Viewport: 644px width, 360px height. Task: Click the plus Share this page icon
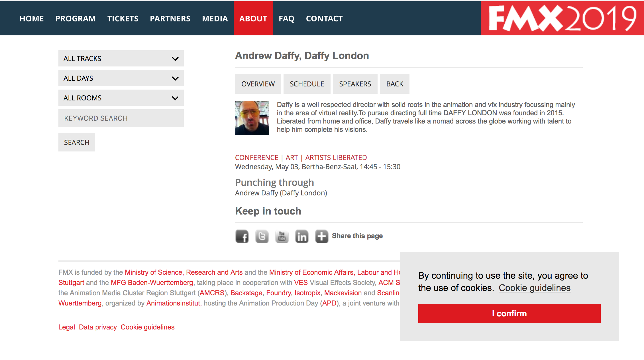point(322,236)
